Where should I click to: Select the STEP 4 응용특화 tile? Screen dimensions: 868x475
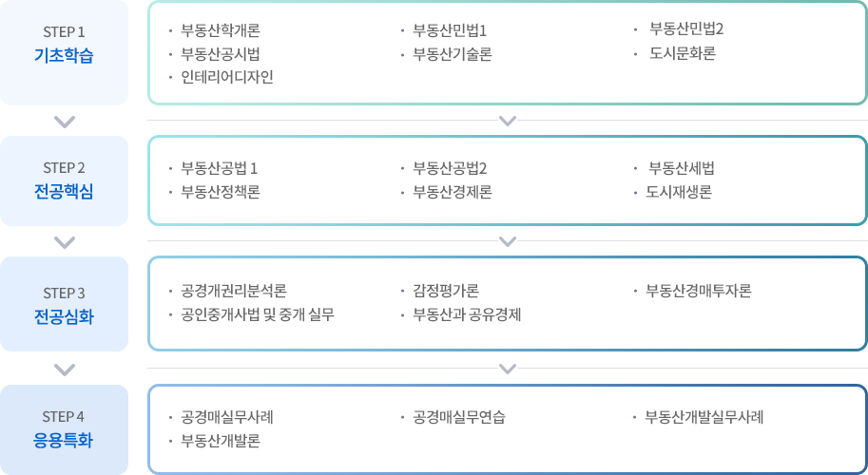[x=65, y=429]
